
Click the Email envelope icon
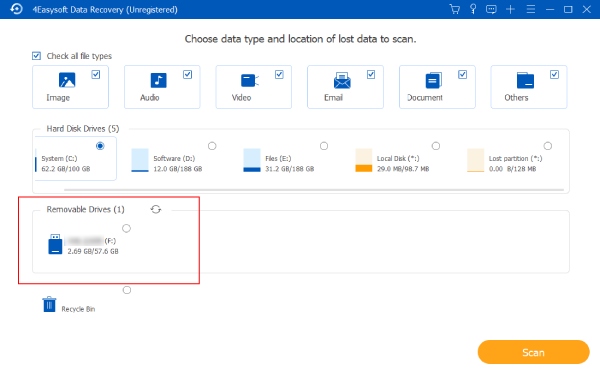[342, 80]
